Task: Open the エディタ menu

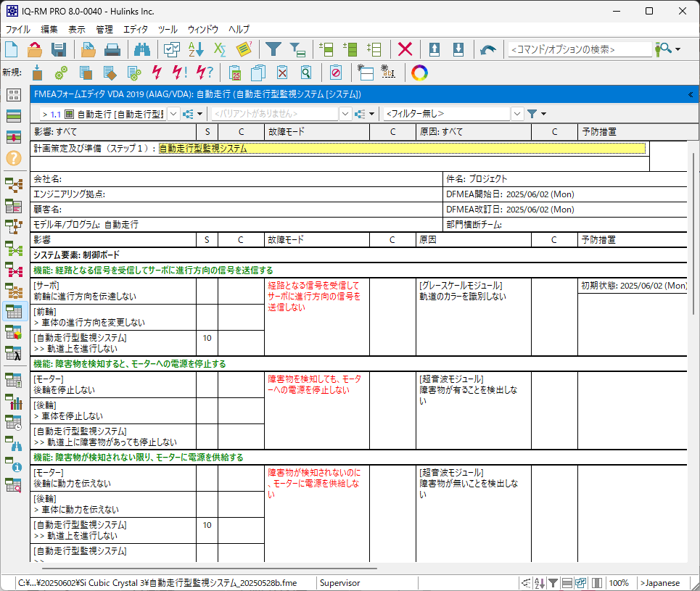Action: click(136, 30)
